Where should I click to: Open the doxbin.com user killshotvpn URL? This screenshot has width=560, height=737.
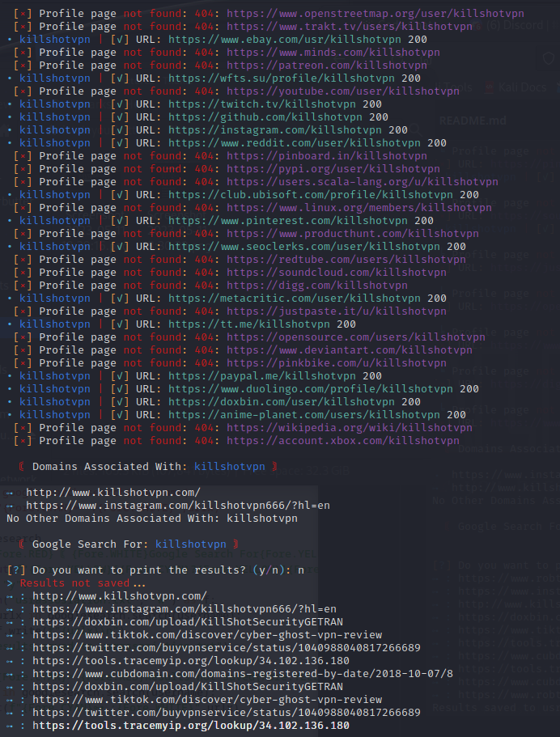click(282, 402)
